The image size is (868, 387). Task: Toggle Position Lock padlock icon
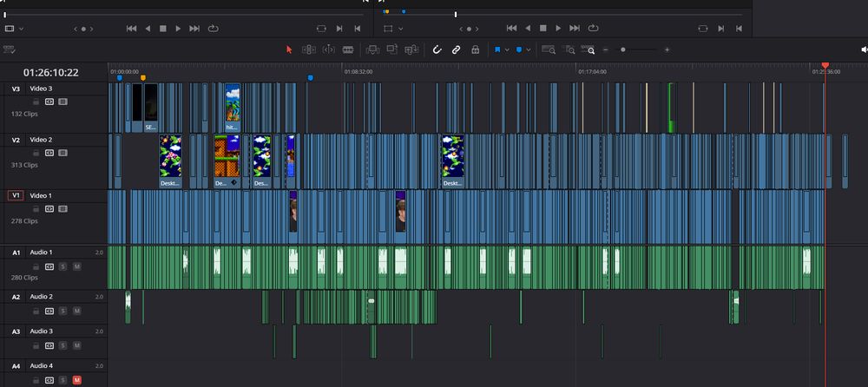pyautogui.click(x=475, y=49)
